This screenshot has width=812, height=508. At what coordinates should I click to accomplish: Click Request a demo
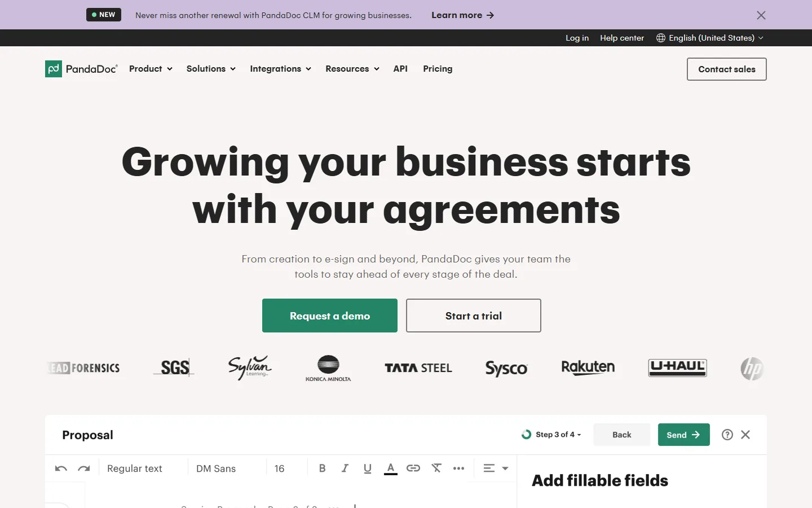tap(330, 316)
